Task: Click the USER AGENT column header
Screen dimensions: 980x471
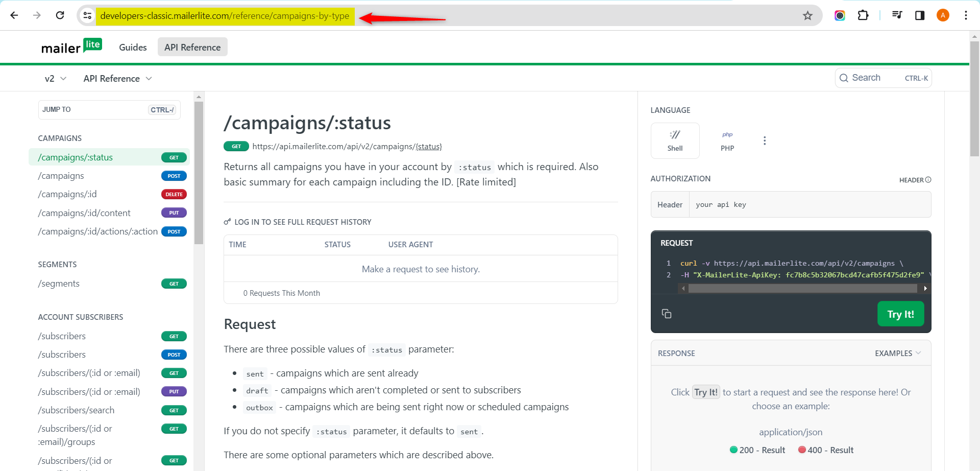Action: (410, 245)
